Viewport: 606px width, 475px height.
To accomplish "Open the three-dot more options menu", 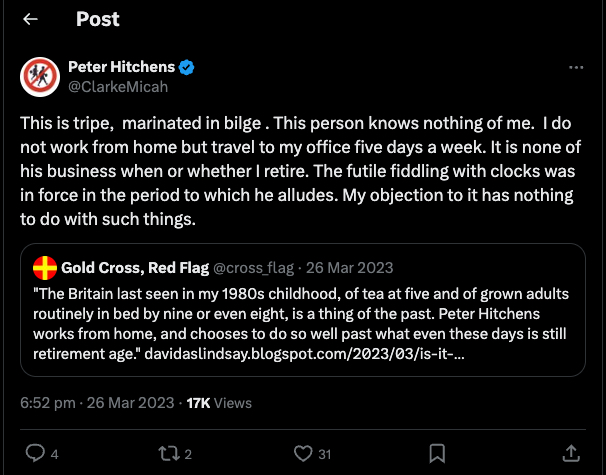I will point(575,68).
